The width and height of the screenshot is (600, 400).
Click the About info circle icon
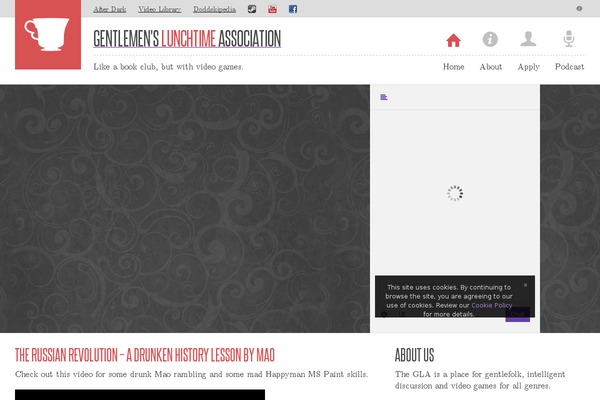tap(490, 39)
